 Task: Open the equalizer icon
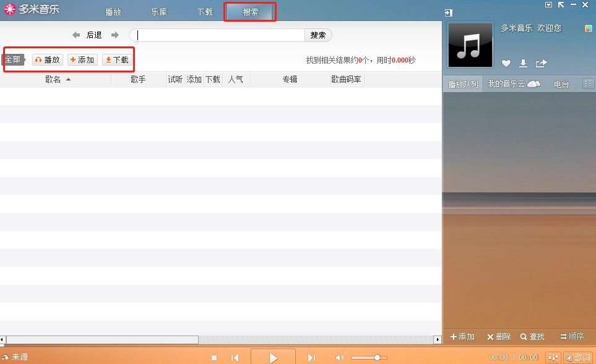[553, 358]
